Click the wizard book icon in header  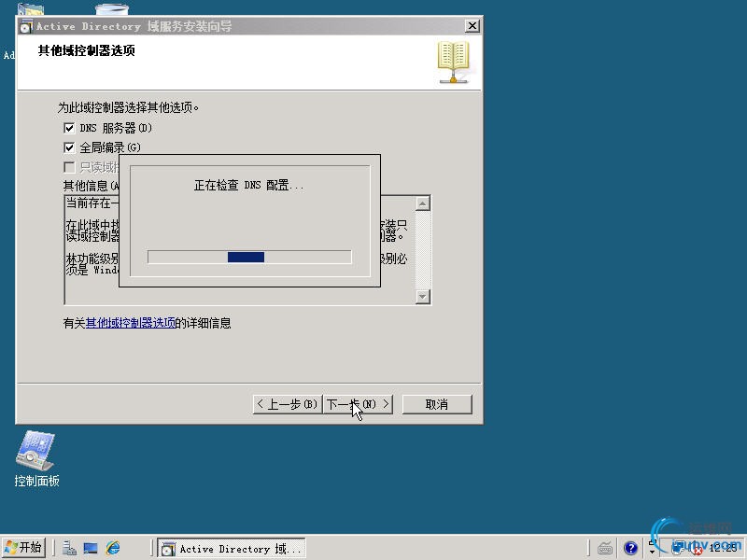453,62
